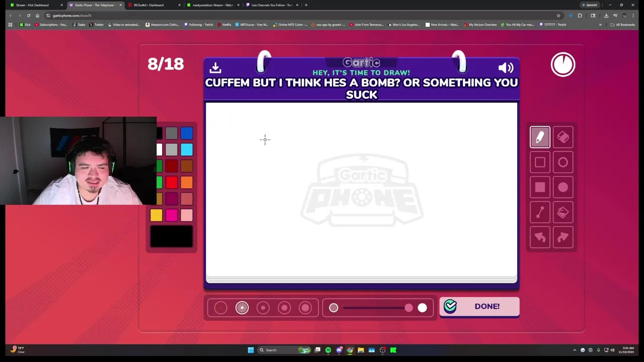The image size is (644, 362).
Task: Mute game sound with the speaker icon
Action: click(506, 67)
